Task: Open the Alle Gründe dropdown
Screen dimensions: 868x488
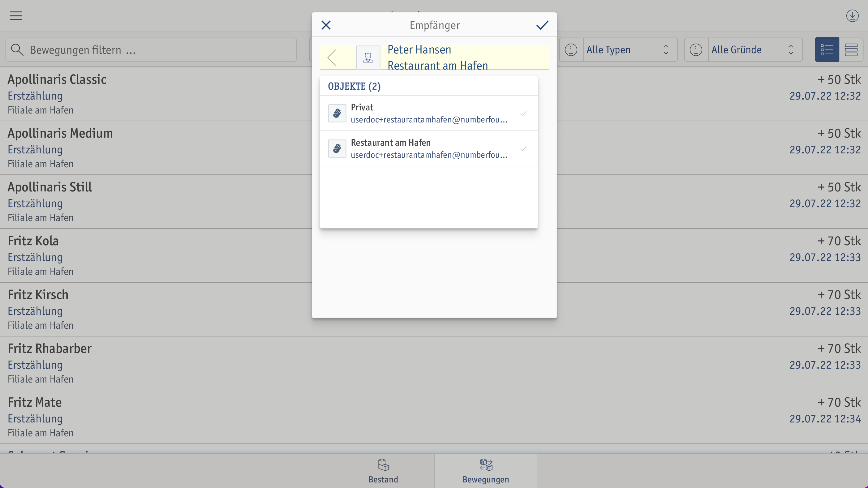Action: pos(743,49)
